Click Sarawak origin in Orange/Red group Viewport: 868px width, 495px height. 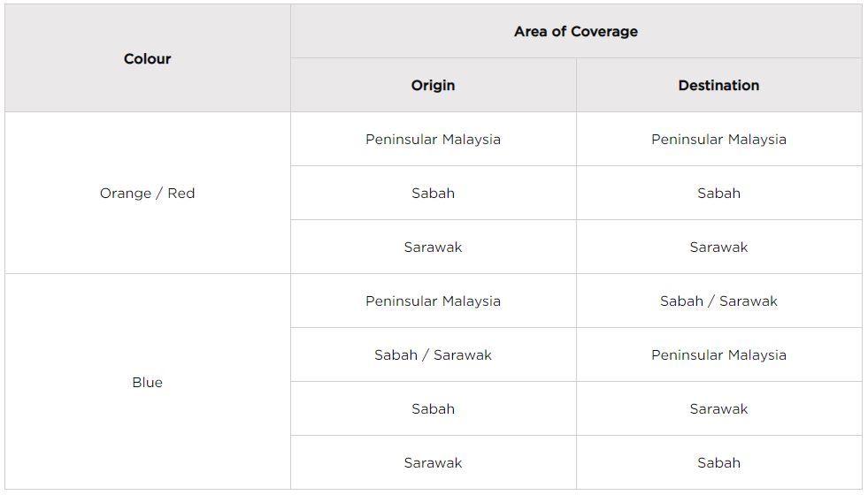coord(433,247)
